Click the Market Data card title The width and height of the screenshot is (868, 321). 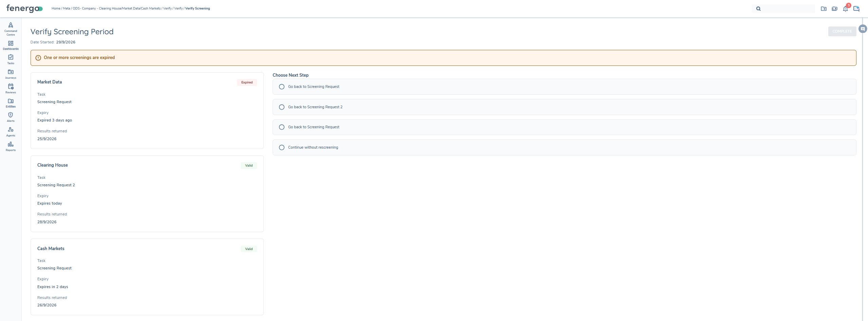coord(50,82)
